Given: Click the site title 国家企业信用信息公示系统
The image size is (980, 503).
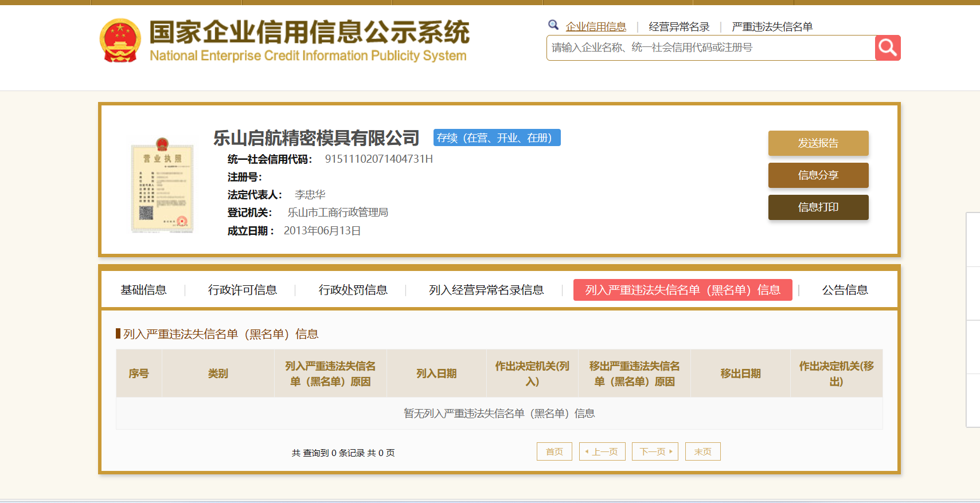Looking at the screenshot, I should click(310, 32).
